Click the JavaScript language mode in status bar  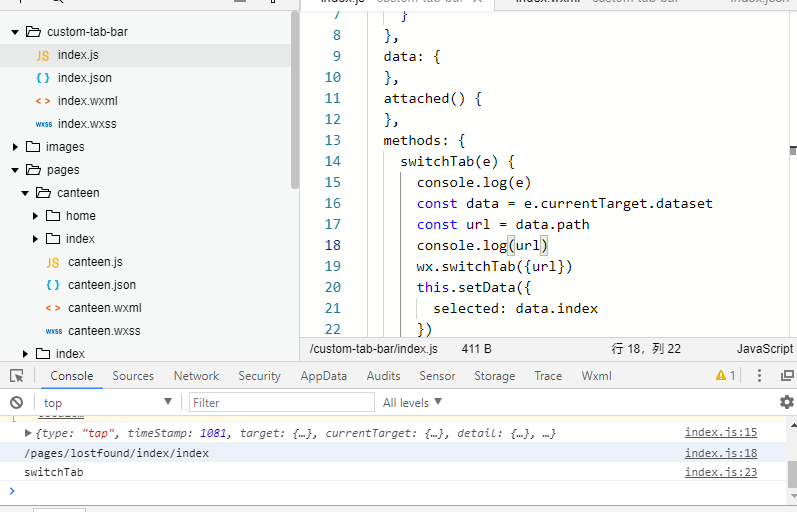pyautogui.click(x=764, y=349)
